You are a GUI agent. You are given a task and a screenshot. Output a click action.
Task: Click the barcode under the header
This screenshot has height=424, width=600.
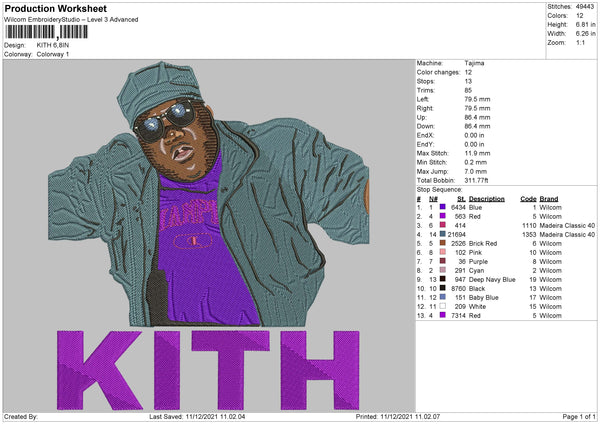pos(47,32)
